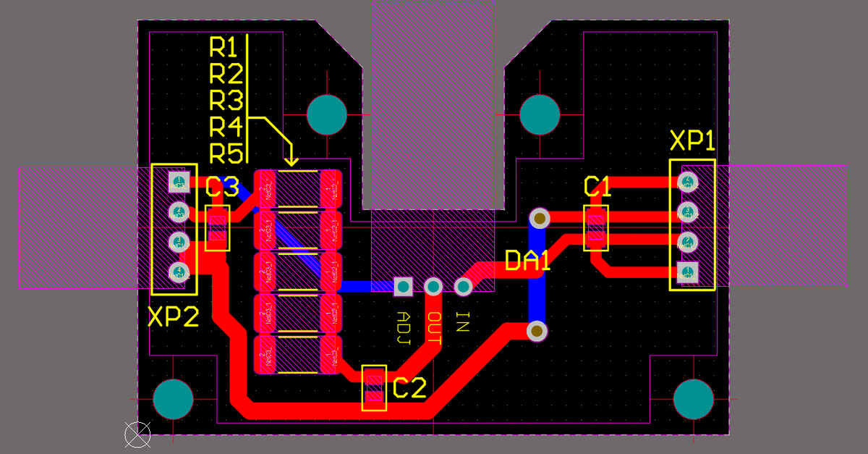868x454 pixels.
Task: Select the lower via below the blue vertical track
Action: click(537, 331)
